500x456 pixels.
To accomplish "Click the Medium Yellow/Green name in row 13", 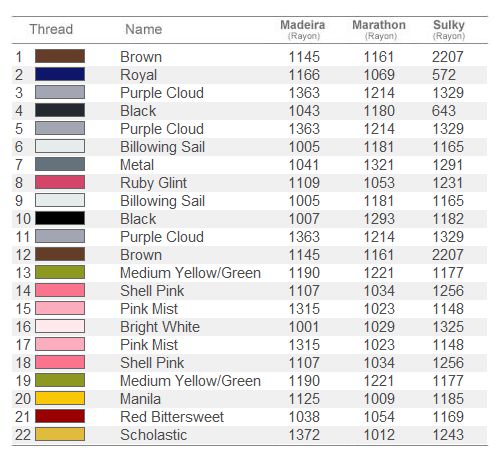I will (190, 273).
